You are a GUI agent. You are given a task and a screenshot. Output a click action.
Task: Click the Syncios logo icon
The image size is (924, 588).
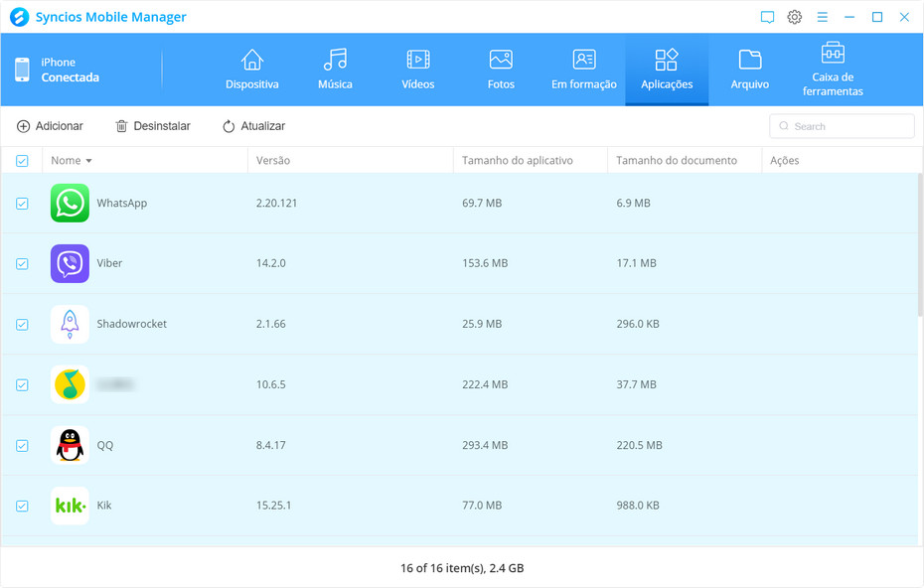[x=20, y=17]
